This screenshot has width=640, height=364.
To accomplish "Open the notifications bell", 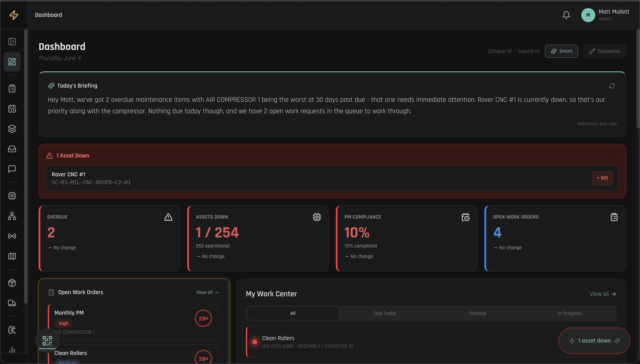I will click(x=566, y=15).
